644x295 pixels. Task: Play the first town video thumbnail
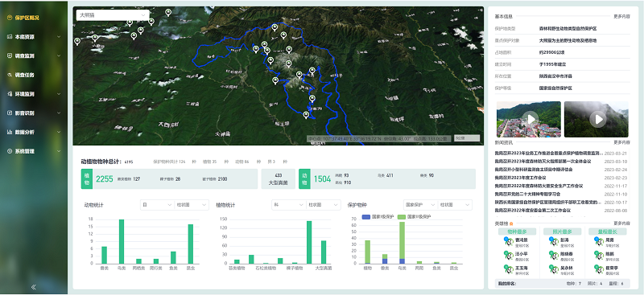point(531,120)
